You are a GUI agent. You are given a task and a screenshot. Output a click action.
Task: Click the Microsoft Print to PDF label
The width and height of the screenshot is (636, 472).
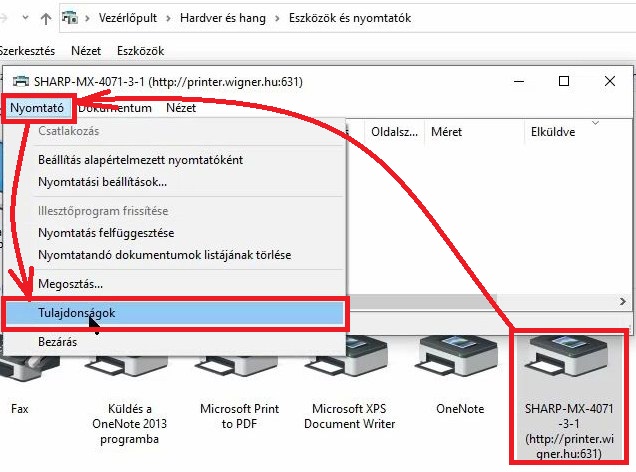pyautogui.click(x=239, y=416)
